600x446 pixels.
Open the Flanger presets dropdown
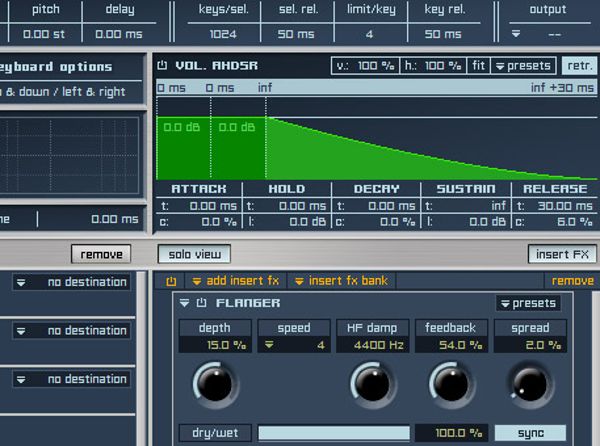[529, 303]
